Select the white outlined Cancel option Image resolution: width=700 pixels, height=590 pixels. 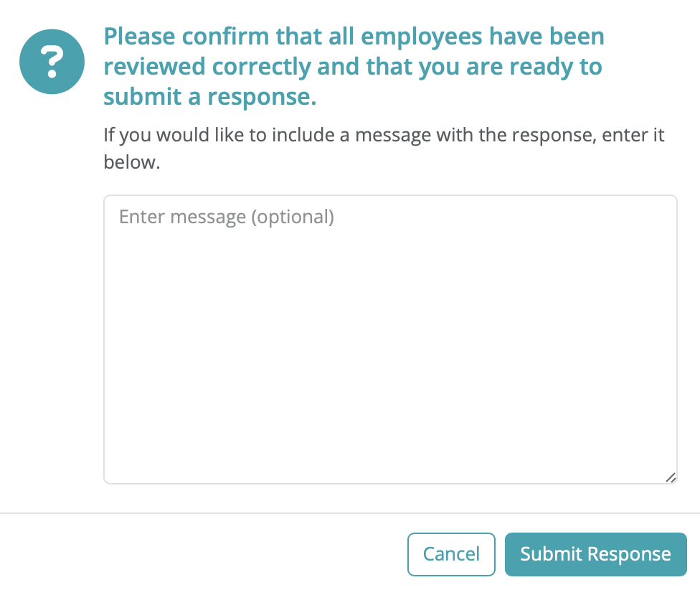point(451,554)
